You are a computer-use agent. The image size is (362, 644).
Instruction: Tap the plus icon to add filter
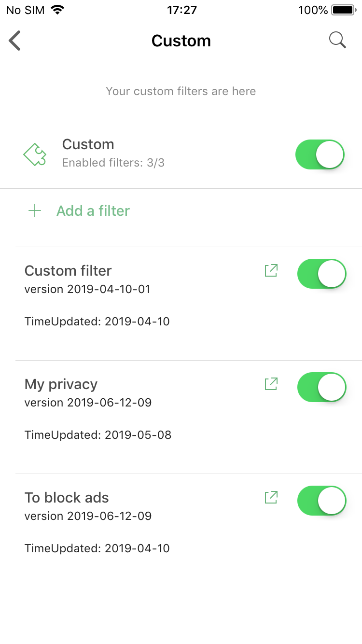point(35,211)
